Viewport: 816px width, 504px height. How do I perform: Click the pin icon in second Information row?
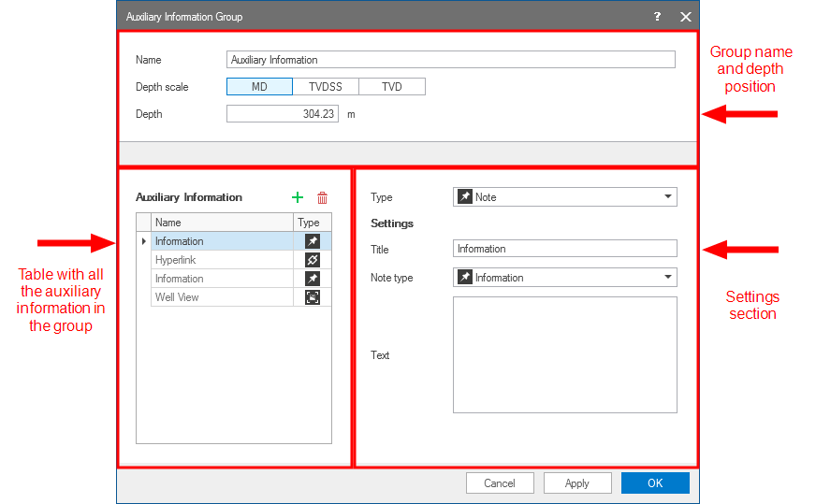tap(313, 279)
